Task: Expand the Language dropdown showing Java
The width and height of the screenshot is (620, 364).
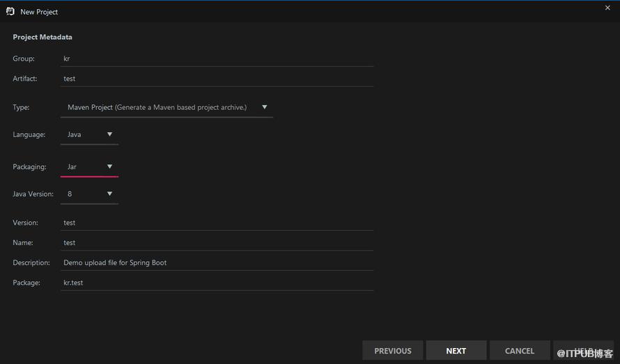Action: 89,134
